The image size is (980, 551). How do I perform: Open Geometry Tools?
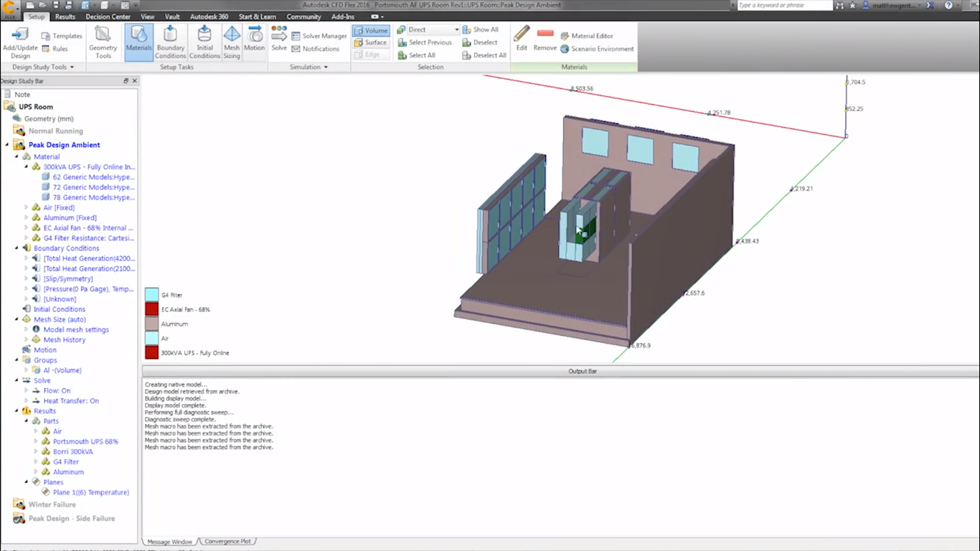(103, 43)
